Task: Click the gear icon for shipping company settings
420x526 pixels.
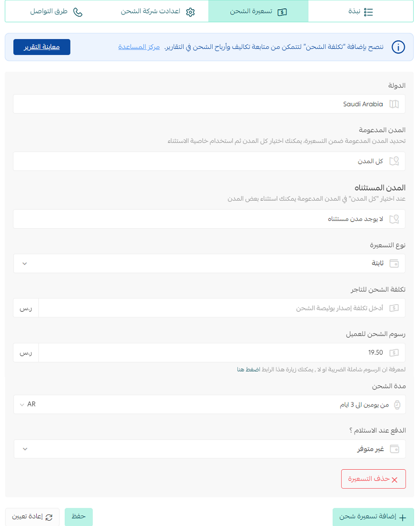Action: pos(190,12)
